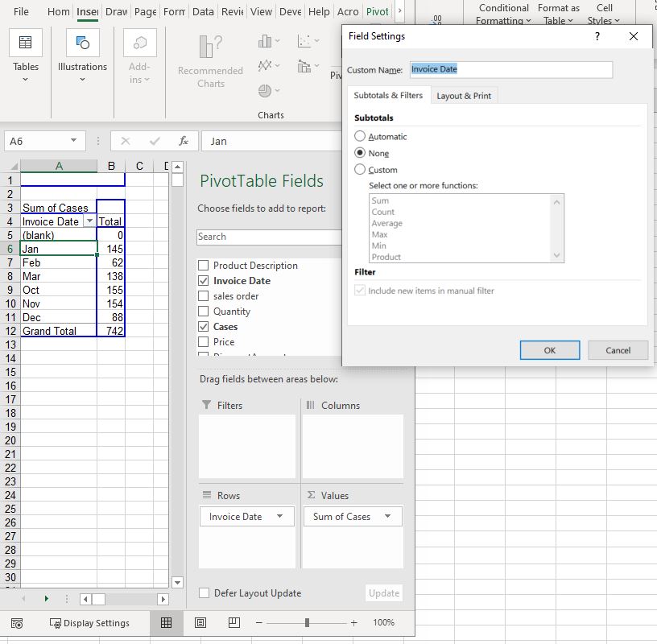Click OK in Field Settings dialog
The image size is (657, 644).
pos(550,349)
